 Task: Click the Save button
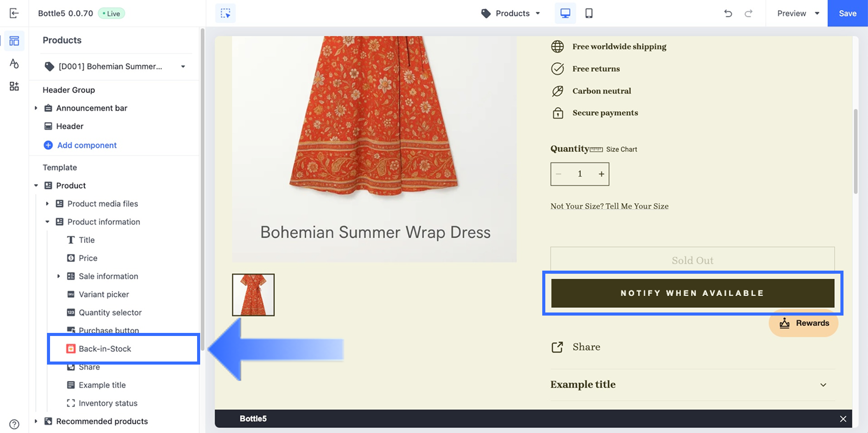[847, 13]
